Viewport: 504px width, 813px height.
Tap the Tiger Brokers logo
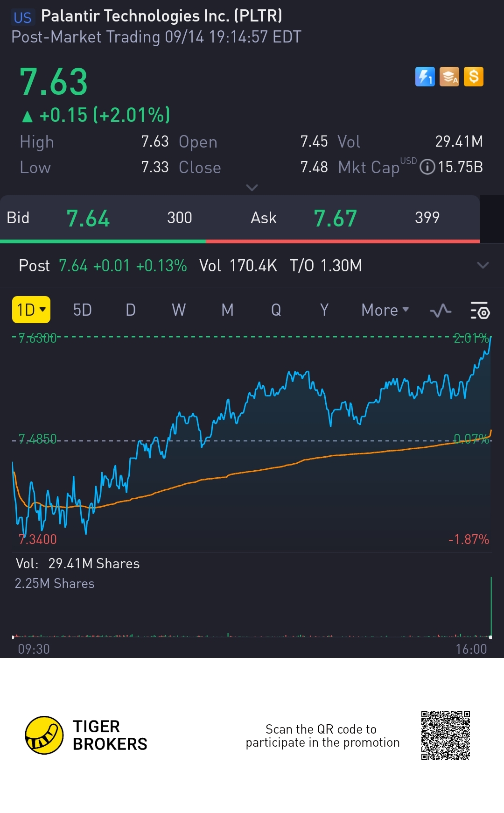click(x=44, y=735)
